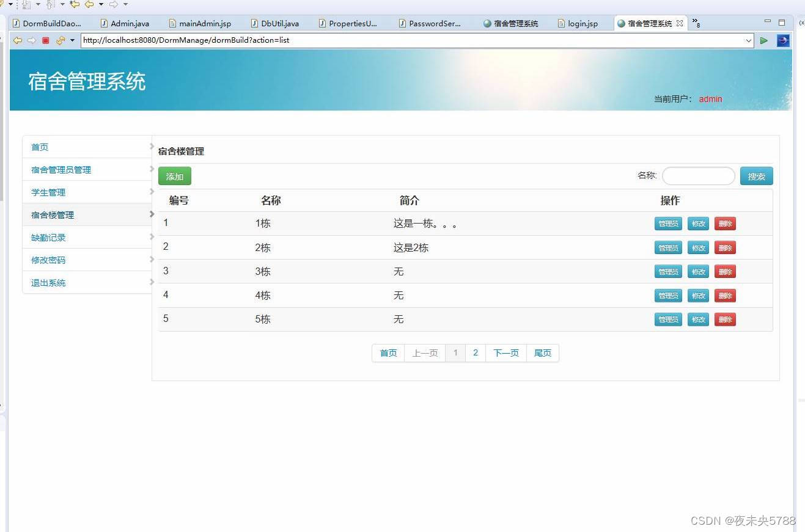Click the browser Back arrow icon

tap(17, 40)
